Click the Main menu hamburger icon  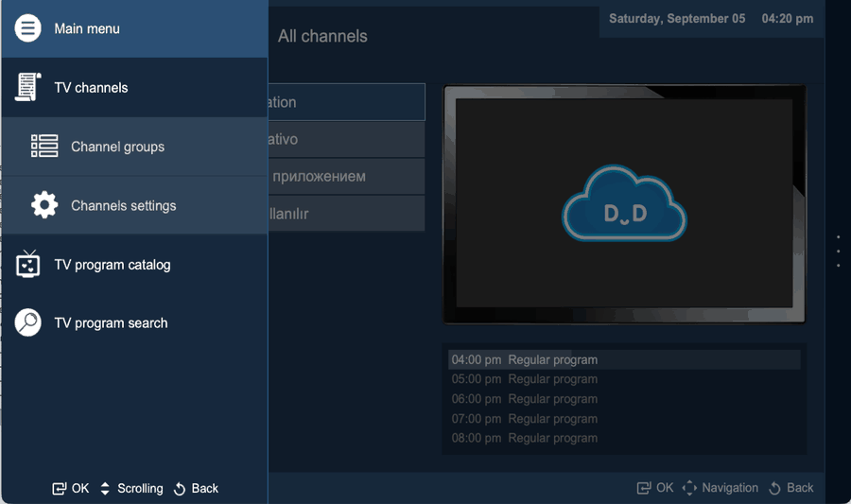pyautogui.click(x=27, y=28)
